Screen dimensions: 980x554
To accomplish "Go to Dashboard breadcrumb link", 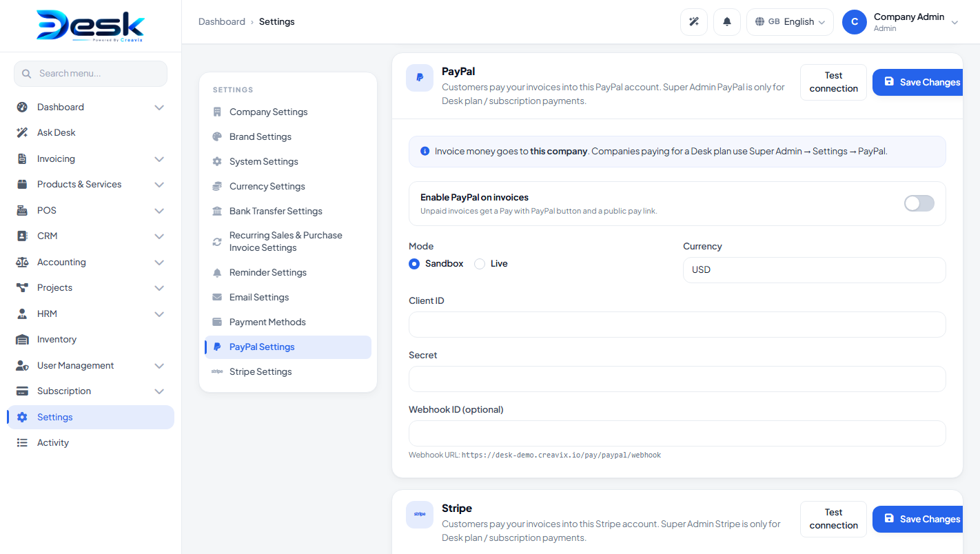I will pyautogui.click(x=222, y=22).
